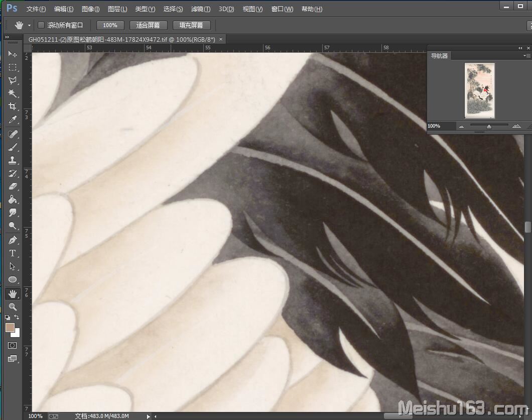Select the Paint Bucket tool
Screen dimensions: 532x420
point(13,199)
